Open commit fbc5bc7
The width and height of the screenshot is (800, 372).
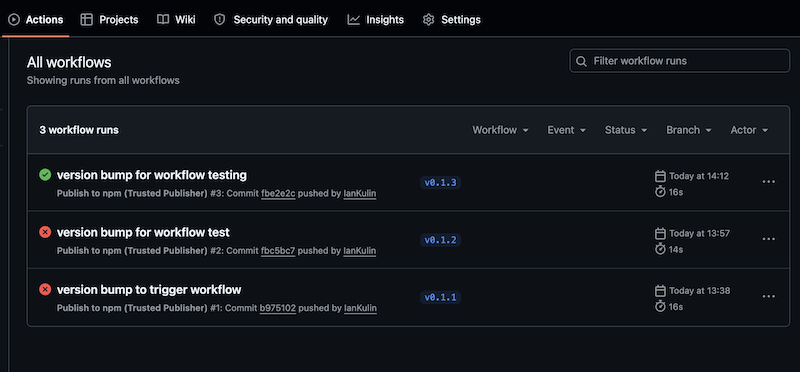278,251
